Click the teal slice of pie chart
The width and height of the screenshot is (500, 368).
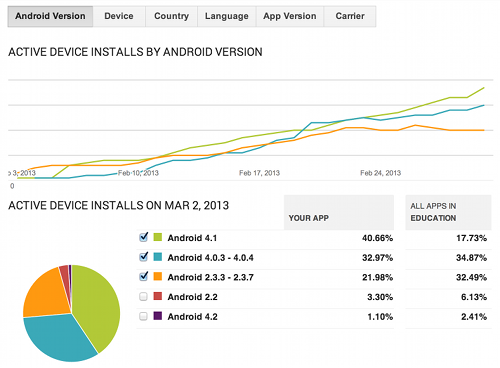[x=57, y=338]
